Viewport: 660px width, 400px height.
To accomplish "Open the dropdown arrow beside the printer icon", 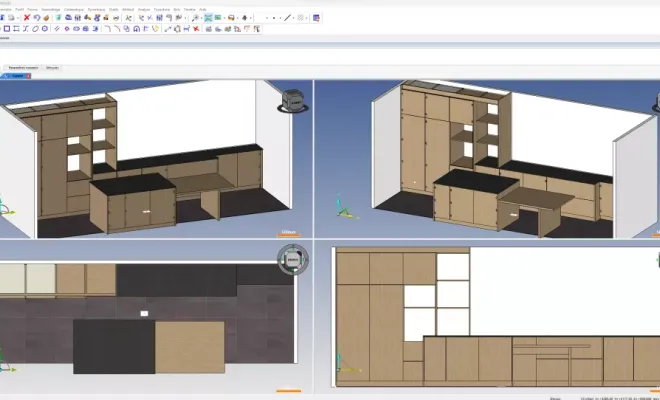I will click(18, 18).
